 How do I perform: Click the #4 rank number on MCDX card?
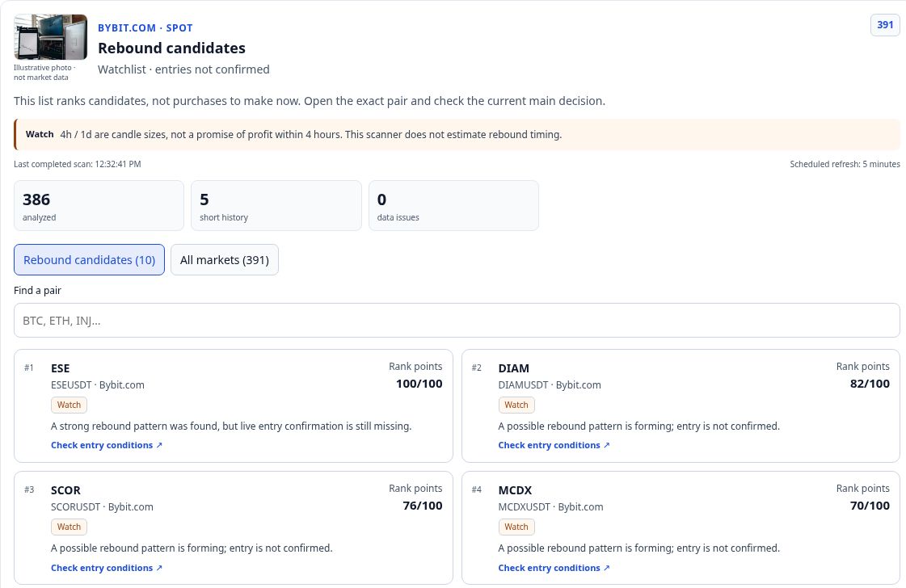pyautogui.click(x=476, y=489)
